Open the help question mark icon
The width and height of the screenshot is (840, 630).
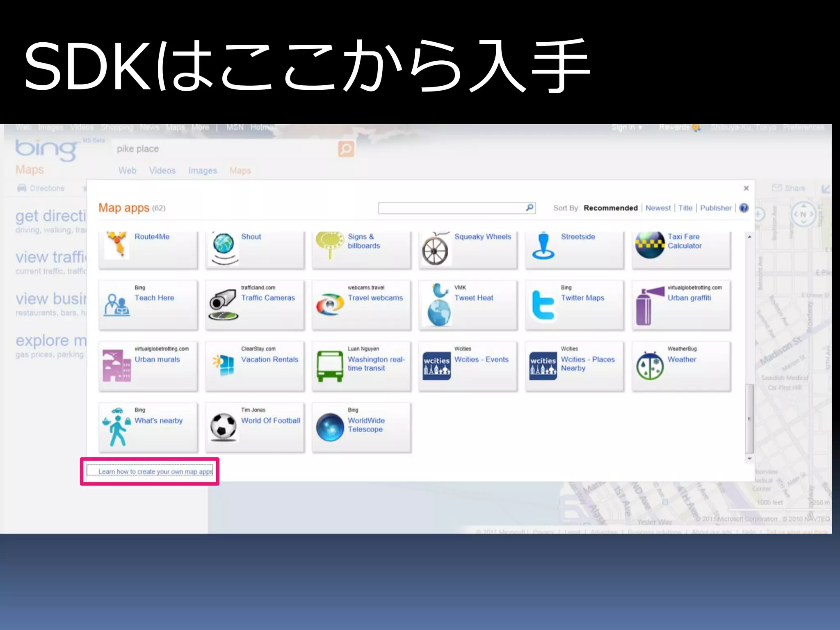coord(744,208)
